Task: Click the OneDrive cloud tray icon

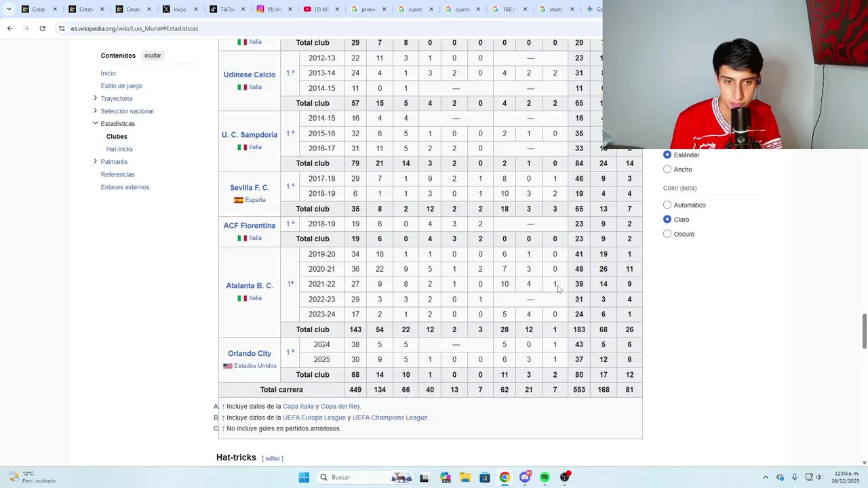Action: click(x=780, y=477)
